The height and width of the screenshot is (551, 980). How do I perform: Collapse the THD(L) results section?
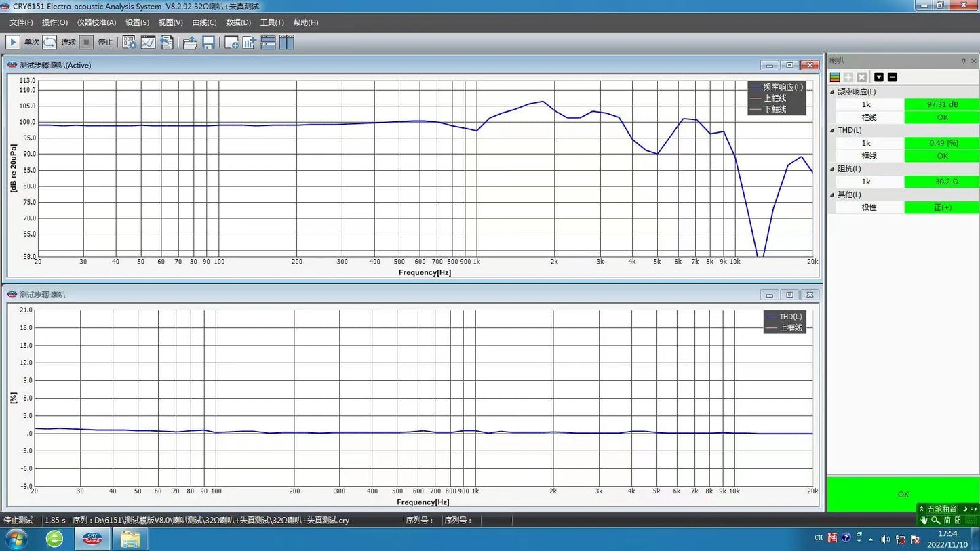[x=833, y=130]
